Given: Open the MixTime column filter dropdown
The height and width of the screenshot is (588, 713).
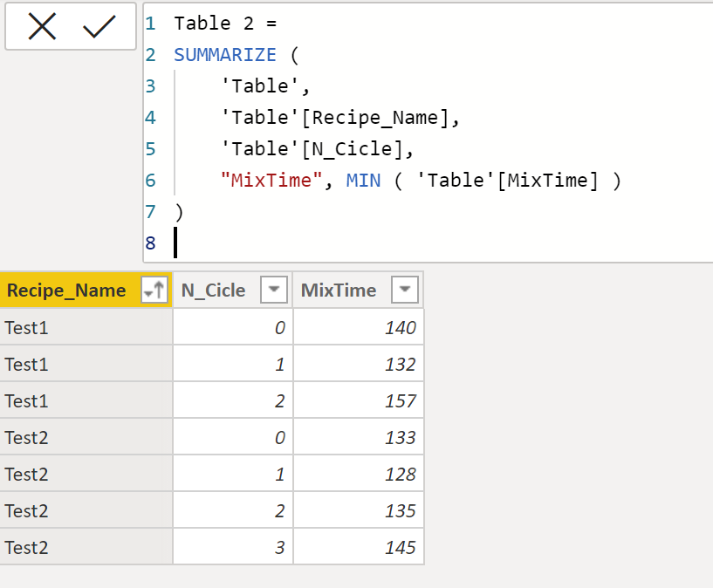Looking at the screenshot, I should click(405, 290).
